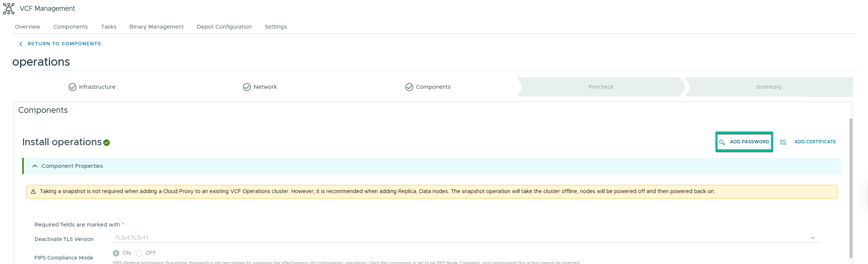Collapse the Component Properties section
The width and height of the screenshot is (868, 264).
pos(35,166)
